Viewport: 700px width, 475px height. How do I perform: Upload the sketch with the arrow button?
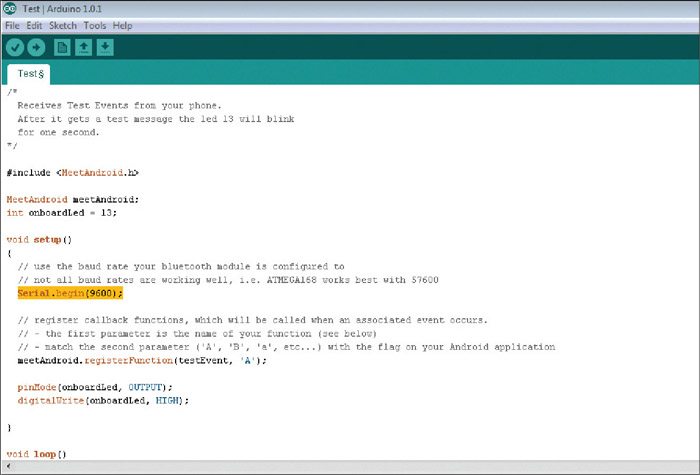coord(37,47)
